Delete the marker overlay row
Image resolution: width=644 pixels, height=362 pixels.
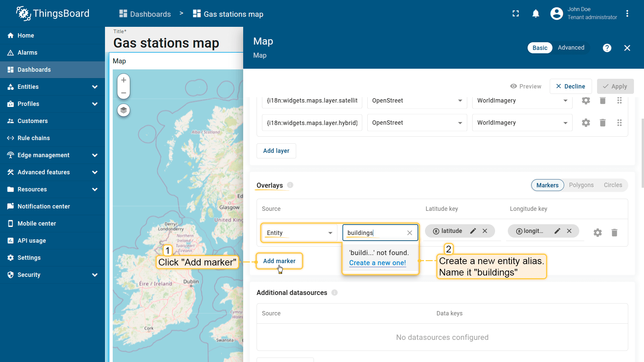pos(614,233)
